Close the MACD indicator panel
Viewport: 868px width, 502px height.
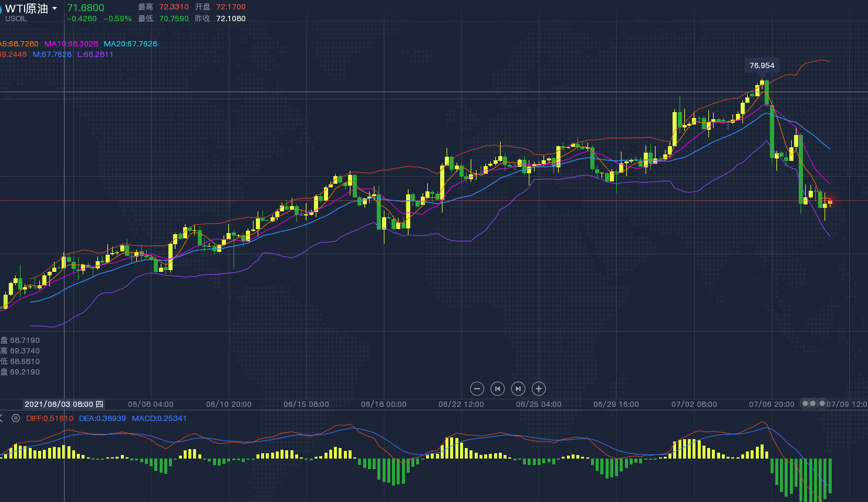1,419
